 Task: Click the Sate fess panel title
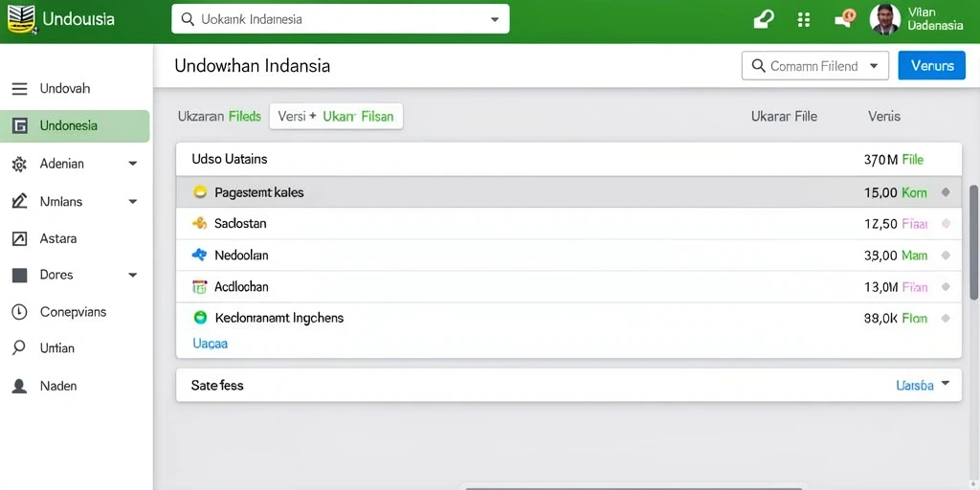pos(217,386)
